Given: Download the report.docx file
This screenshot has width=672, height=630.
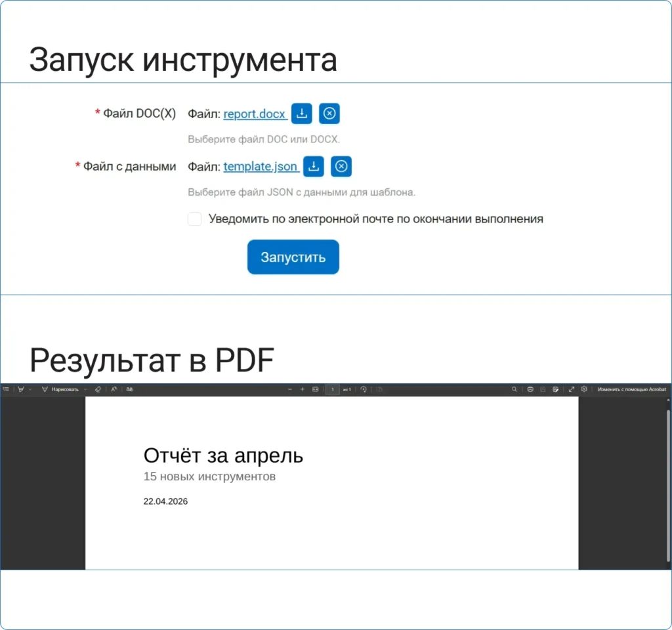Looking at the screenshot, I should point(302,114).
